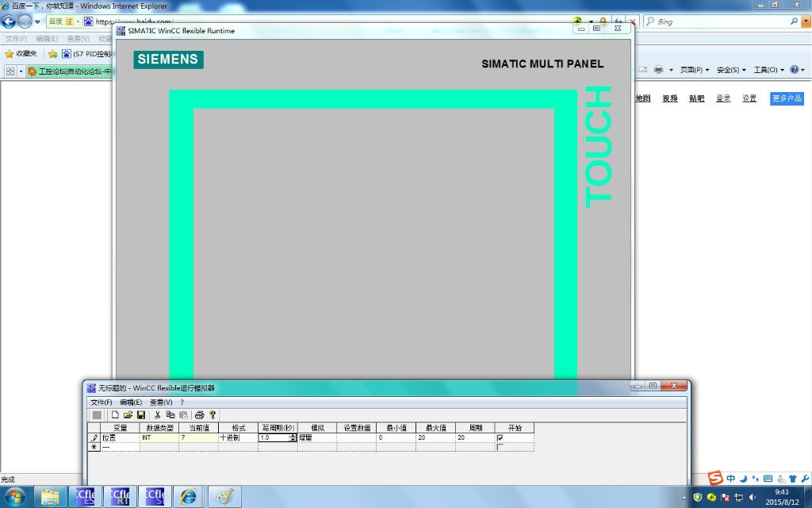Open the S7 PID控制 favorites bar link
This screenshot has width=812, height=508.
pos(86,53)
